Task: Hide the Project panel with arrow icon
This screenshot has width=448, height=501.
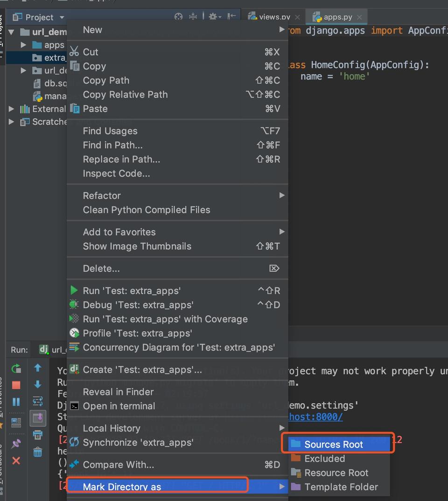Action: (231, 17)
